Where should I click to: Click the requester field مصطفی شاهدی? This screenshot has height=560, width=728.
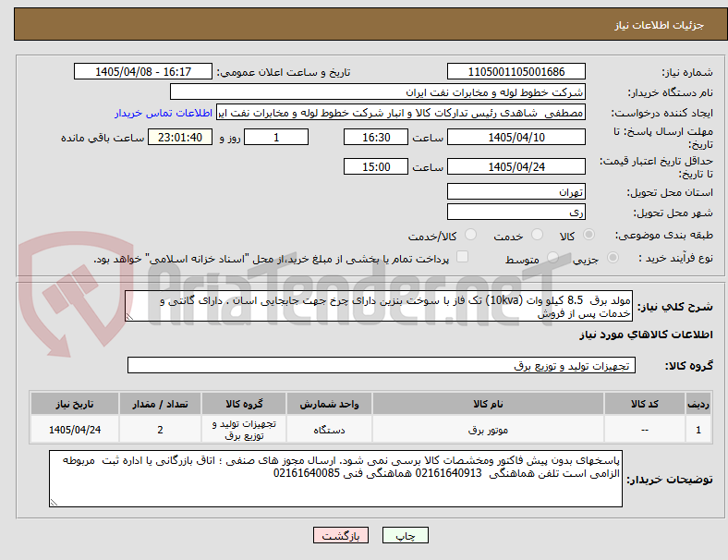401,113
